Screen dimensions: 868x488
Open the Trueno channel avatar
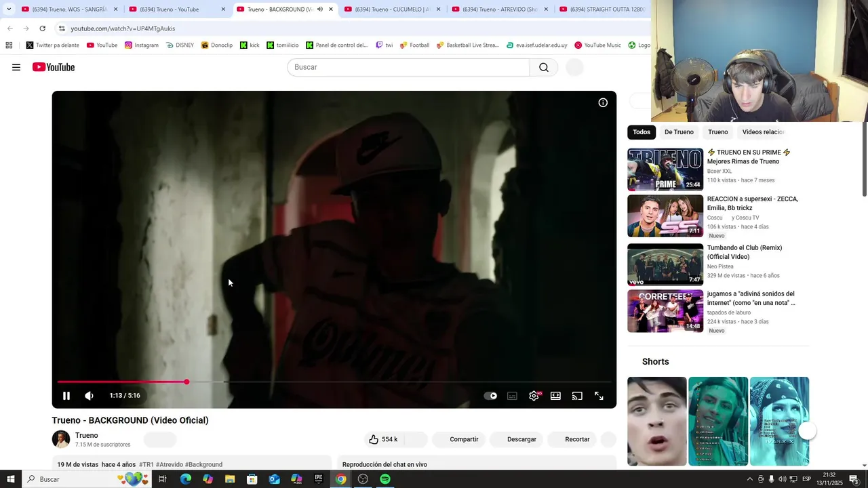[x=61, y=439]
